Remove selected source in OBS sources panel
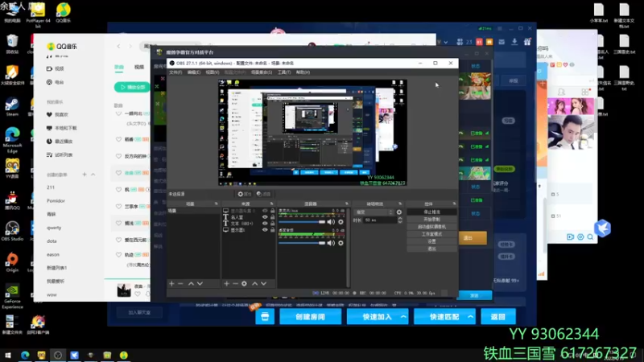The height and width of the screenshot is (362, 644). [235, 284]
